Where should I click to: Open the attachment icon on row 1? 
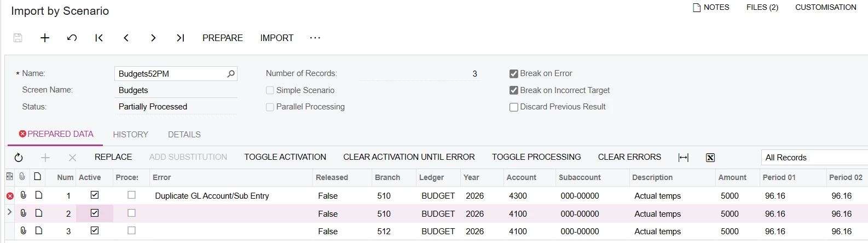(x=24, y=195)
